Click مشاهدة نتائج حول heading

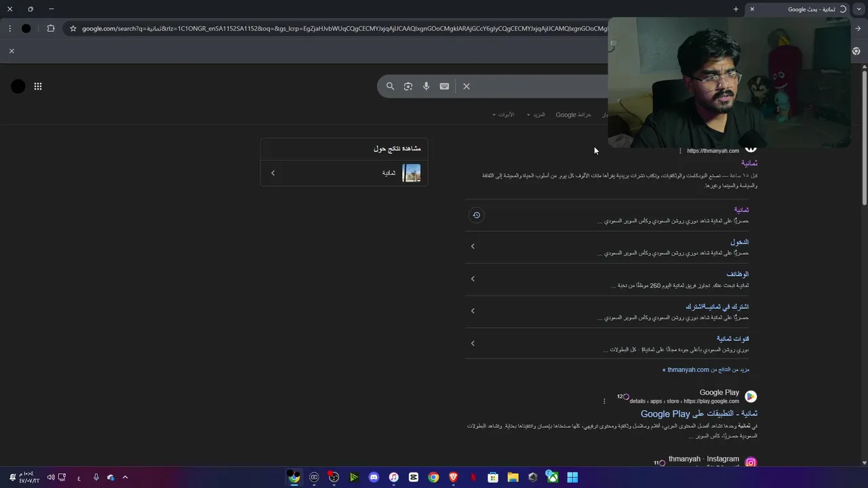[397, 148]
